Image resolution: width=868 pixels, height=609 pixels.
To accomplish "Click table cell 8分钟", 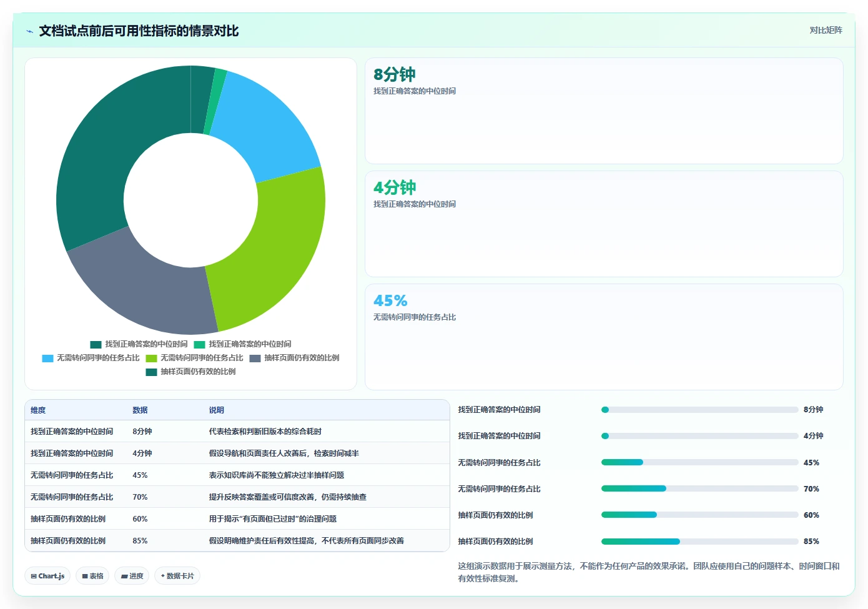I will (x=142, y=432).
